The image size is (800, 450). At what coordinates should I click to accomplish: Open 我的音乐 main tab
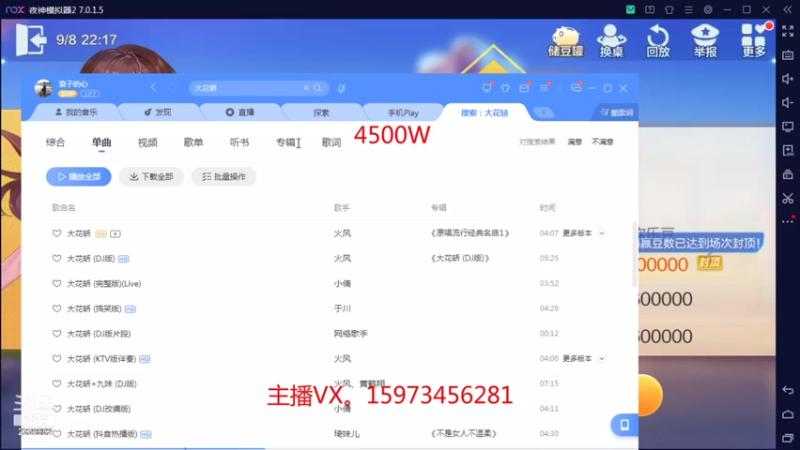tap(76, 112)
